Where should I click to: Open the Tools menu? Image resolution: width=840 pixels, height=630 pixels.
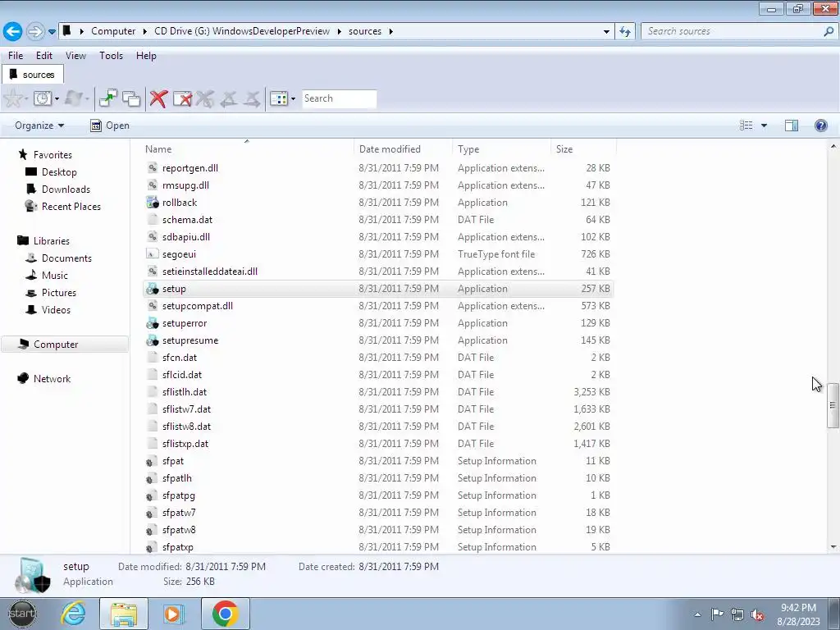111,56
